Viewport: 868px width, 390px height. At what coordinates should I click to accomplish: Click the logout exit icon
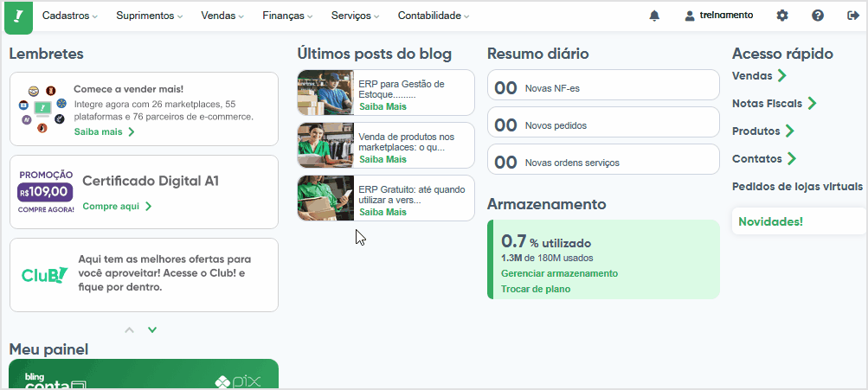pyautogui.click(x=852, y=16)
